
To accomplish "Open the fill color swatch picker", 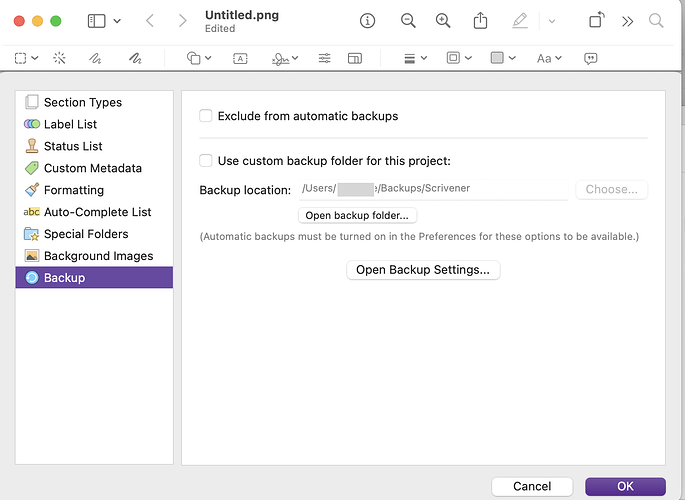I will coord(503,59).
